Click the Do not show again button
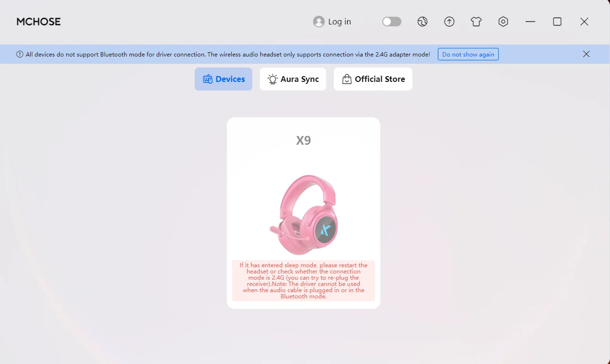The width and height of the screenshot is (610, 364). [x=468, y=54]
